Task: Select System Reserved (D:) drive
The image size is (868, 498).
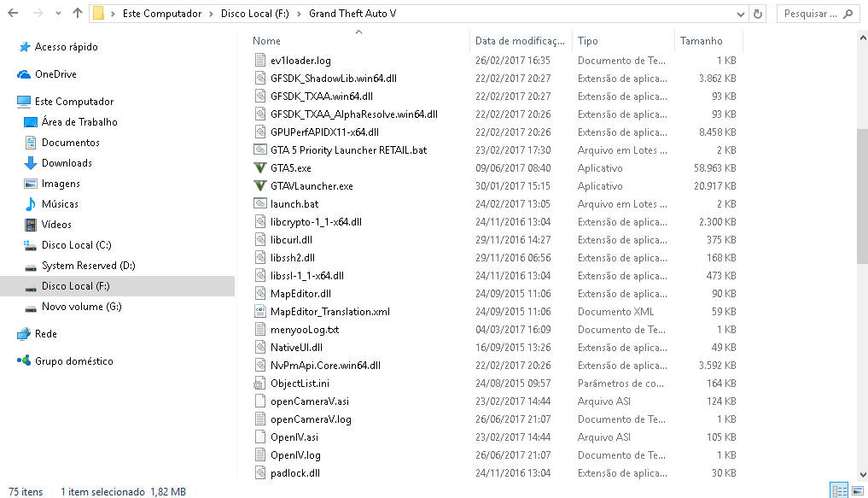Action: coord(88,266)
